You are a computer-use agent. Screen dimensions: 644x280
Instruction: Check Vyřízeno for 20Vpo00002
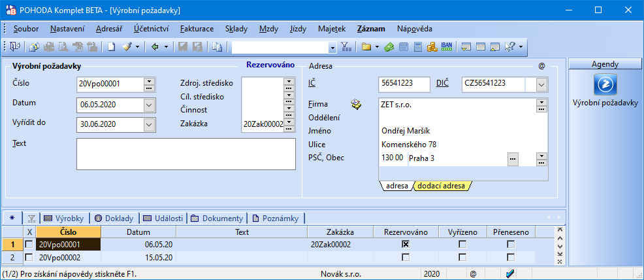coord(462,257)
